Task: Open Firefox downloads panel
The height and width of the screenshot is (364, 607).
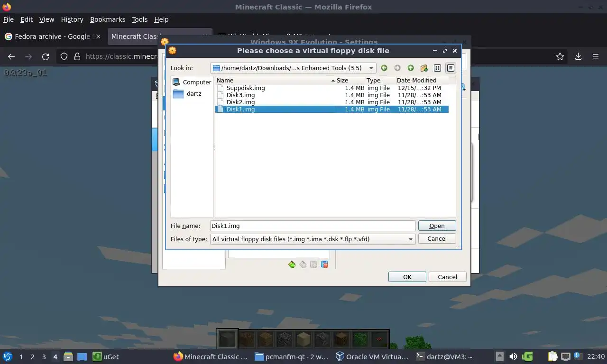Action: 579,56
